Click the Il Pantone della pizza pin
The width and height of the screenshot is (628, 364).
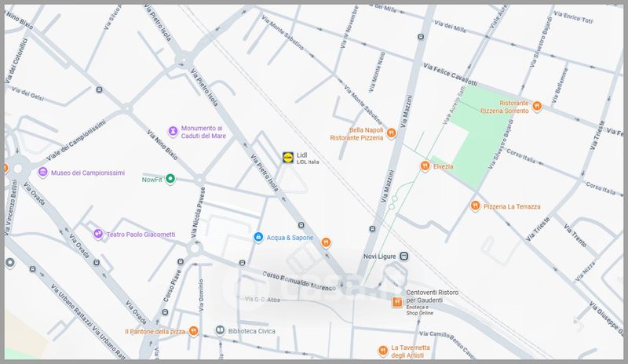click(194, 331)
